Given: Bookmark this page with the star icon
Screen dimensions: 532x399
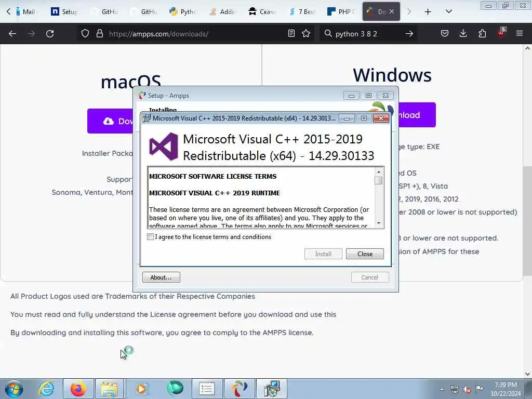Looking at the screenshot, I should point(306,33).
